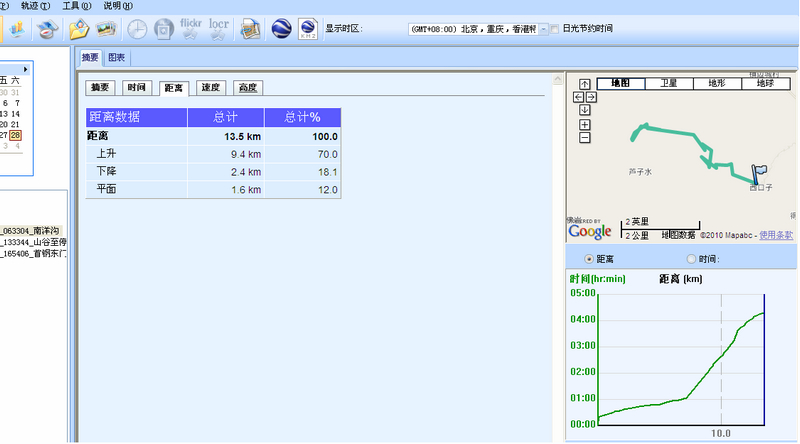Click the 13.5 km total distance cell
The image size is (800, 444).
coord(226,136)
